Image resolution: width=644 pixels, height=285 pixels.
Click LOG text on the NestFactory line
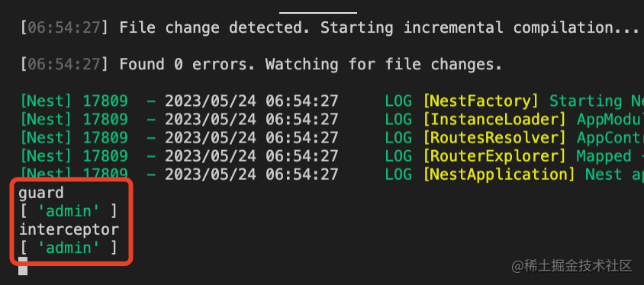click(x=398, y=101)
